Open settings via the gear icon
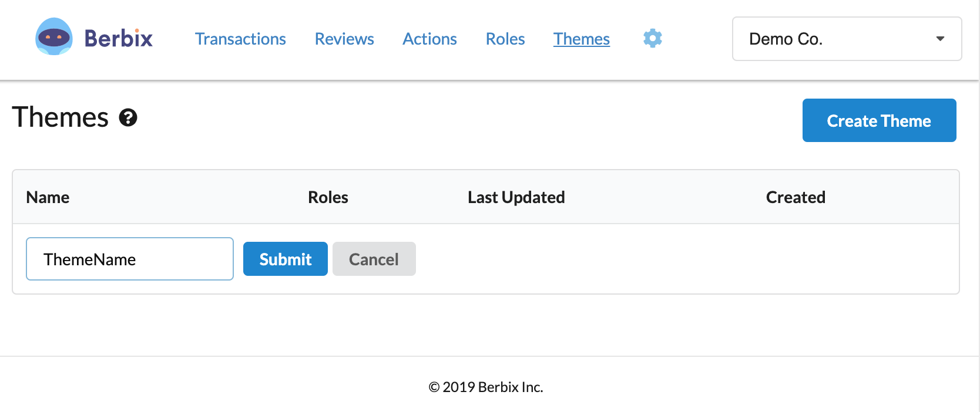This screenshot has height=412, width=980. point(652,38)
